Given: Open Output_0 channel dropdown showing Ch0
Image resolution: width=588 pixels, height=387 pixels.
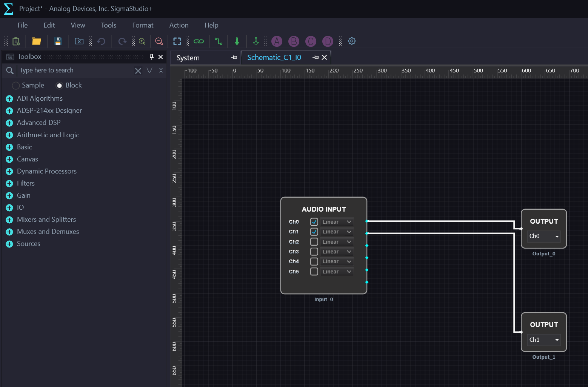Looking at the screenshot, I should click(x=544, y=236).
